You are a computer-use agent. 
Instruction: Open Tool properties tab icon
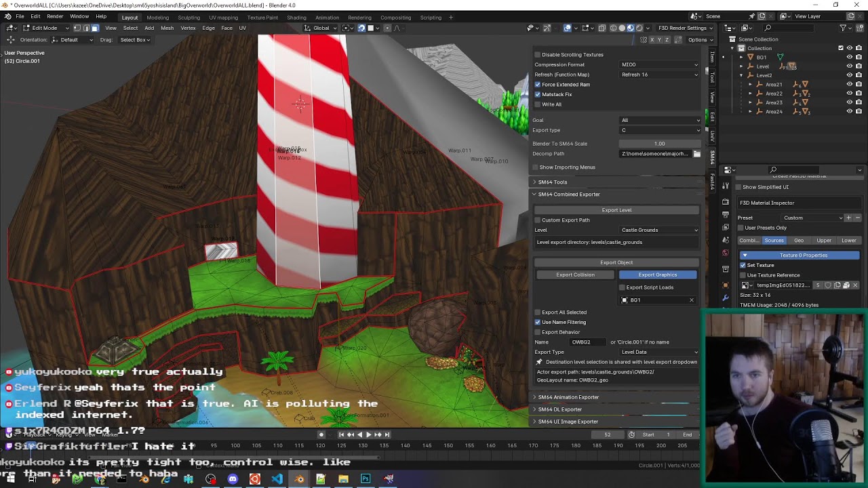click(x=726, y=186)
